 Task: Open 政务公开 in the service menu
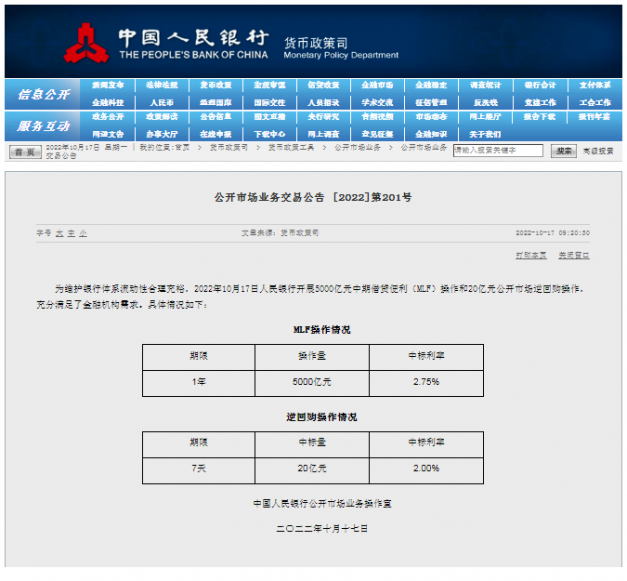(108, 117)
